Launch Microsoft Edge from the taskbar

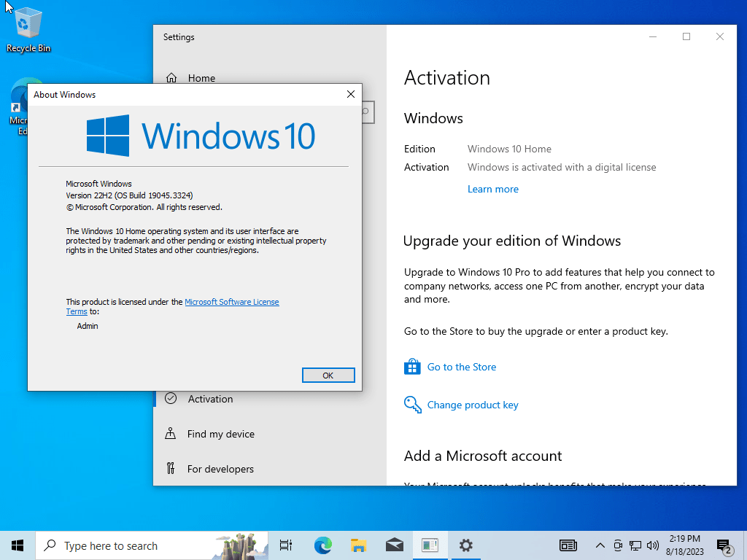click(x=323, y=545)
